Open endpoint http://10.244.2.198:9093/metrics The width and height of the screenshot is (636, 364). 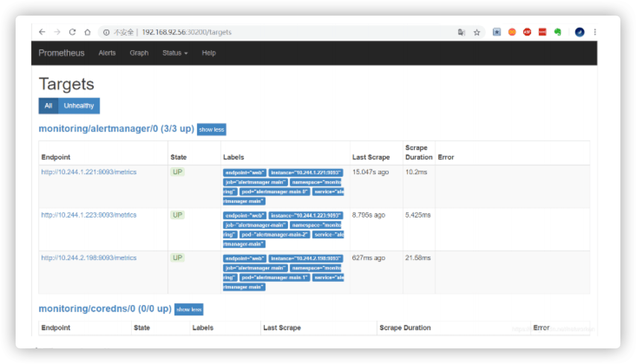[x=89, y=258]
